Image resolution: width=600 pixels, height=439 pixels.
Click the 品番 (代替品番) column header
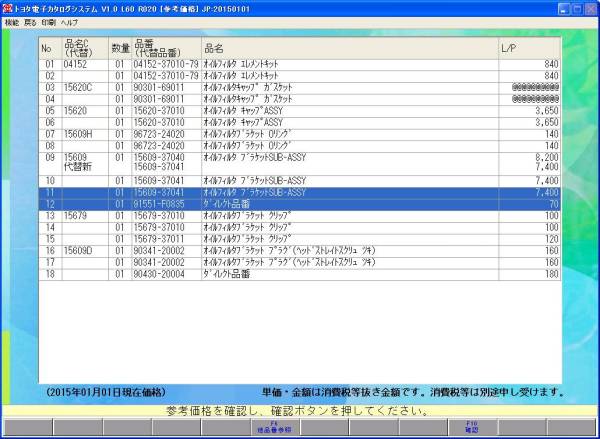[166, 48]
